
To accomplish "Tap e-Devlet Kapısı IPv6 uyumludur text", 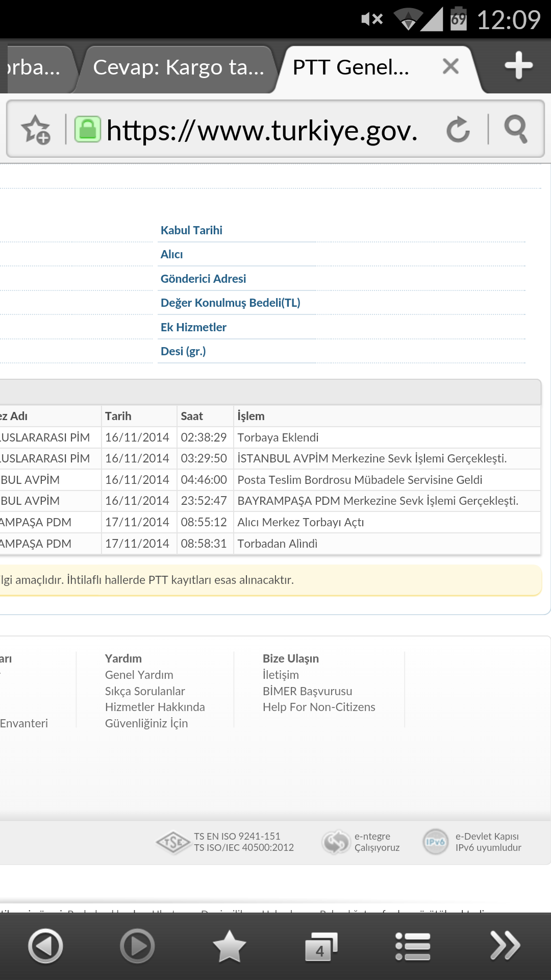I will [488, 842].
